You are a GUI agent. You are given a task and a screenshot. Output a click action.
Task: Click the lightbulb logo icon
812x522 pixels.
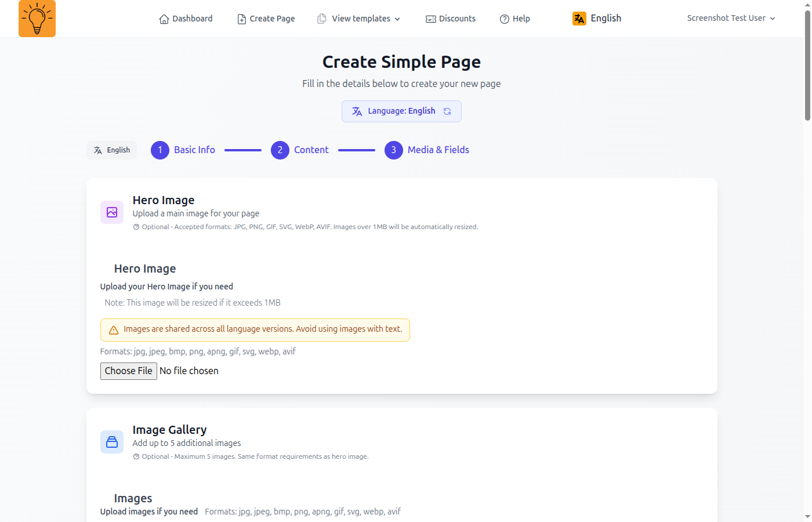pos(37,19)
